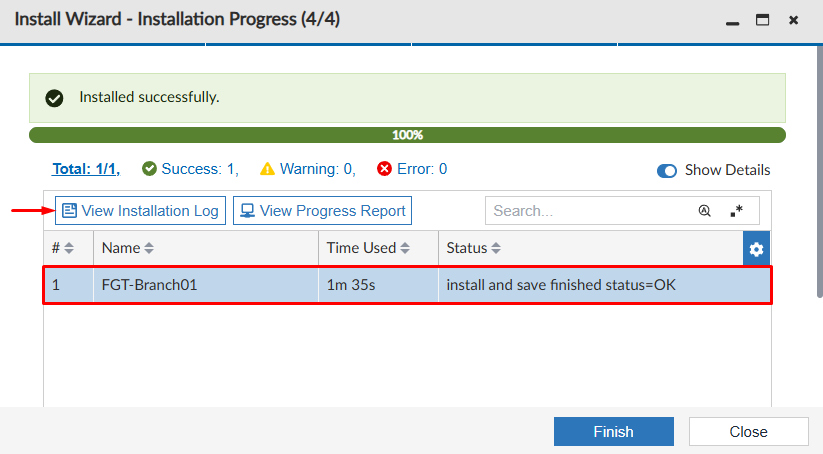823x454 pixels.
Task: Maximize the Install Wizard window
Action: tap(763, 20)
